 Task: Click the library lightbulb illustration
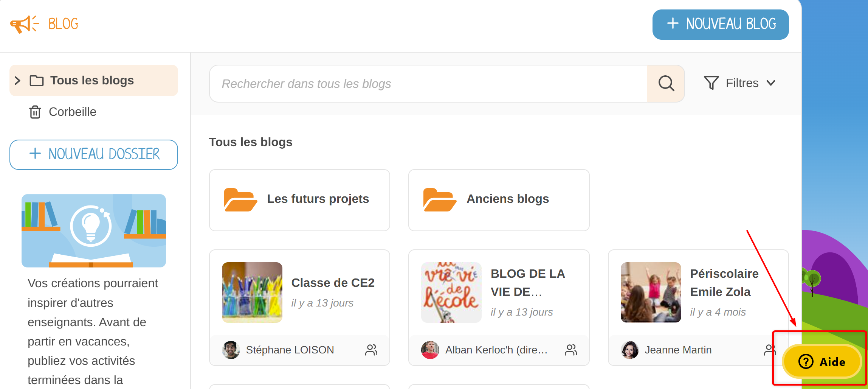[93, 230]
